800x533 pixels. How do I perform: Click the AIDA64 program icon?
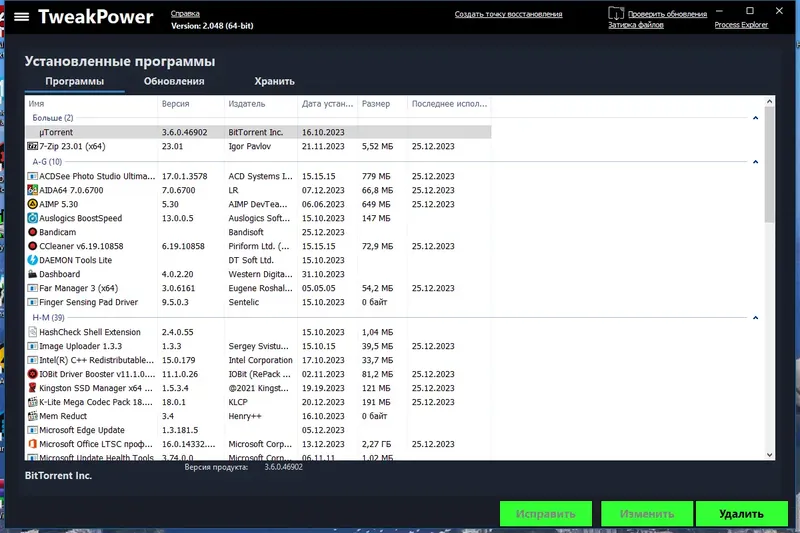(32, 190)
